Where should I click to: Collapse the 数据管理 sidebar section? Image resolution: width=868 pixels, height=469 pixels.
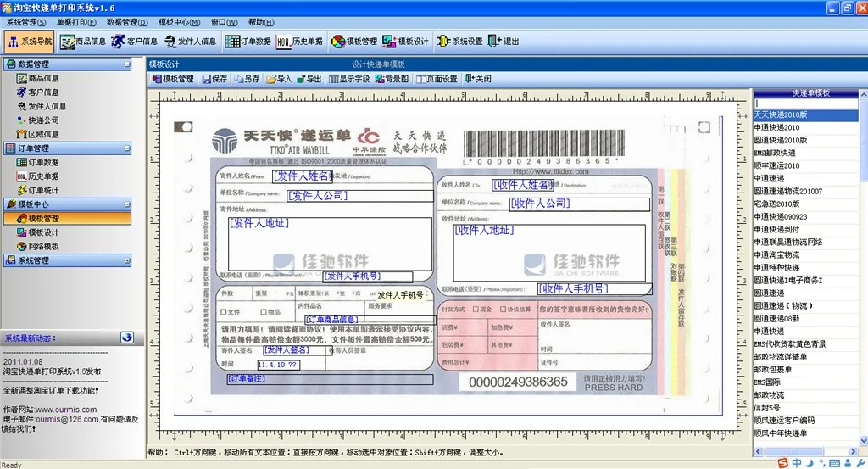pos(127,64)
